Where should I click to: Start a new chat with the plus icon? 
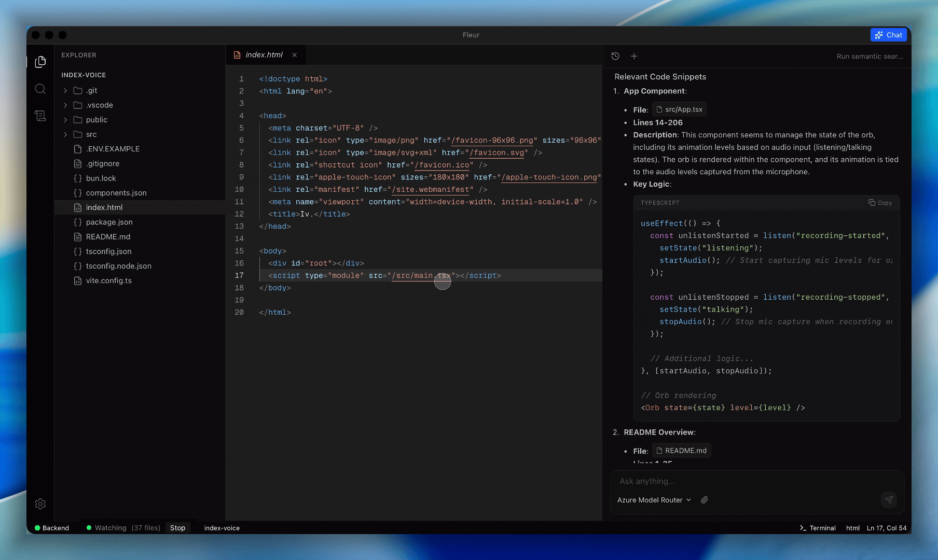pos(634,56)
